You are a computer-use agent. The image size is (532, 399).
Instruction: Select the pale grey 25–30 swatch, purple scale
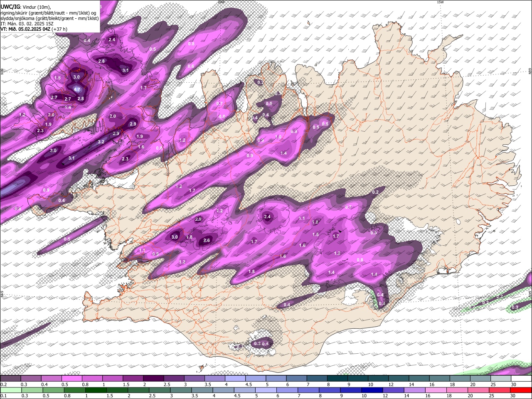click(x=501, y=379)
